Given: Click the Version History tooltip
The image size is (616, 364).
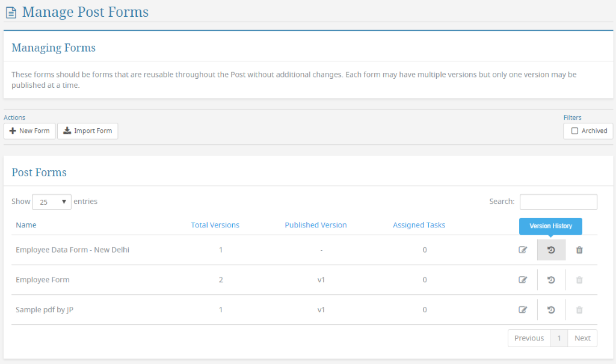Looking at the screenshot, I should click(x=550, y=226).
